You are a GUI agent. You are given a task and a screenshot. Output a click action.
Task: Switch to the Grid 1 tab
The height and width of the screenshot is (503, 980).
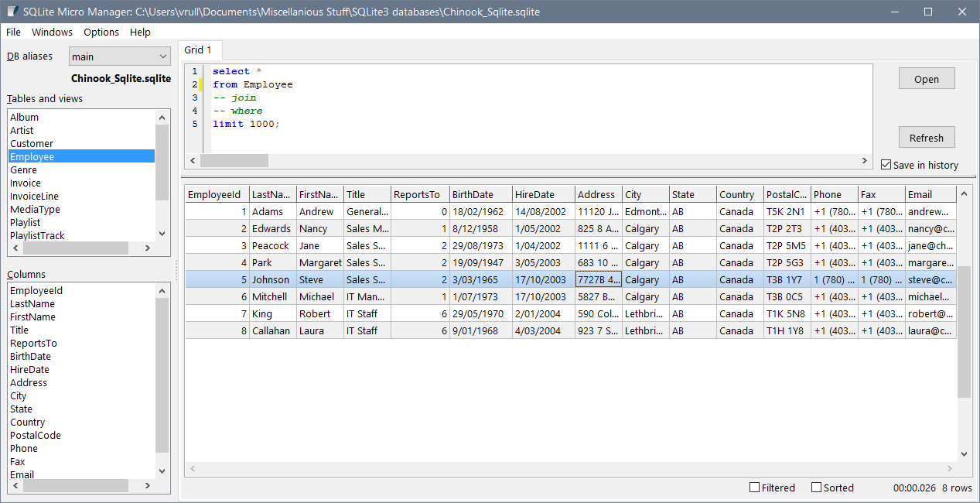click(x=198, y=50)
